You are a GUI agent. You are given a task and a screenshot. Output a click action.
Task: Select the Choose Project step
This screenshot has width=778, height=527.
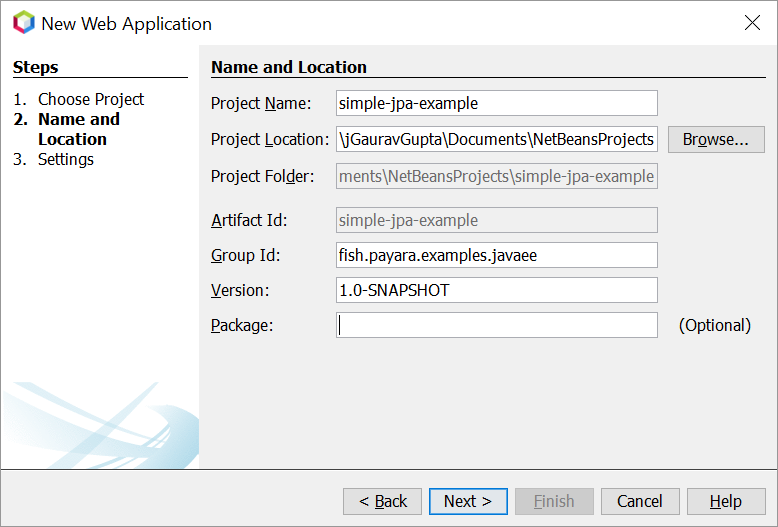pos(90,99)
